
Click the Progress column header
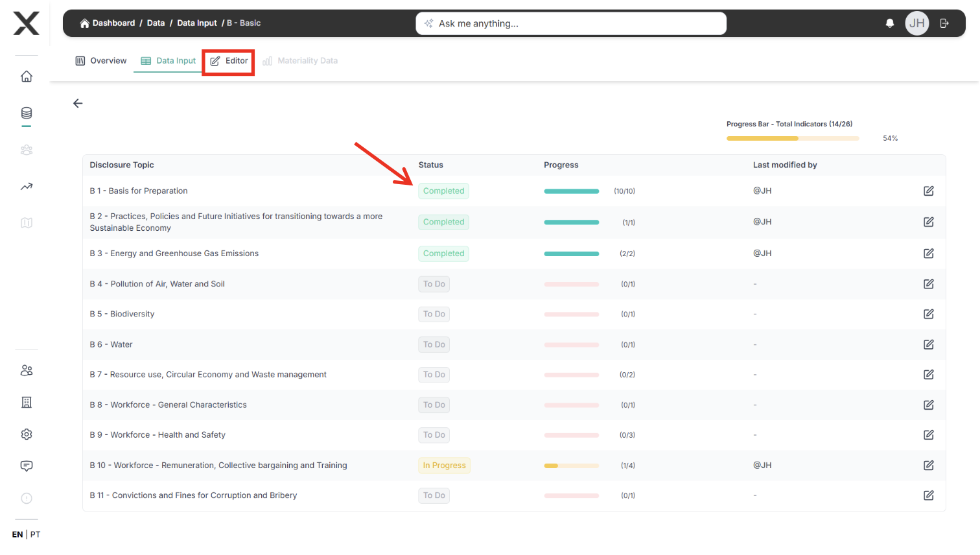point(561,165)
